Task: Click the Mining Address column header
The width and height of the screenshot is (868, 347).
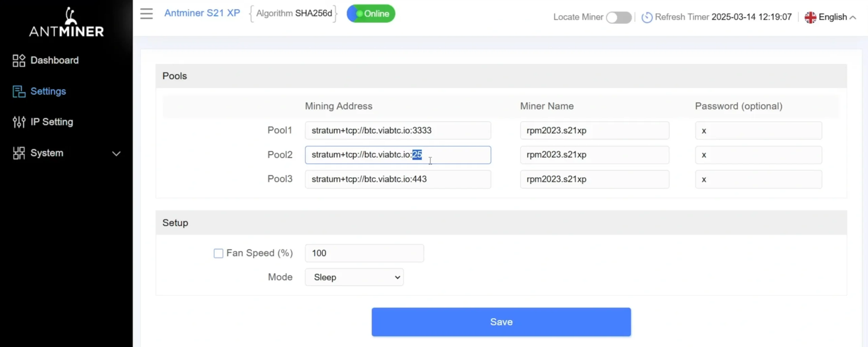Action: (x=338, y=106)
